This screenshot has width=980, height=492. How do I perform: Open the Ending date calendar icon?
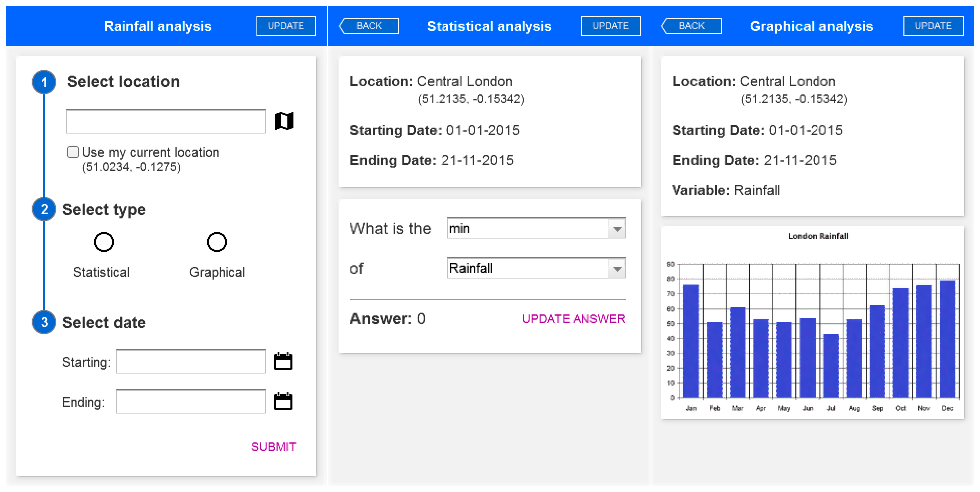[283, 401]
